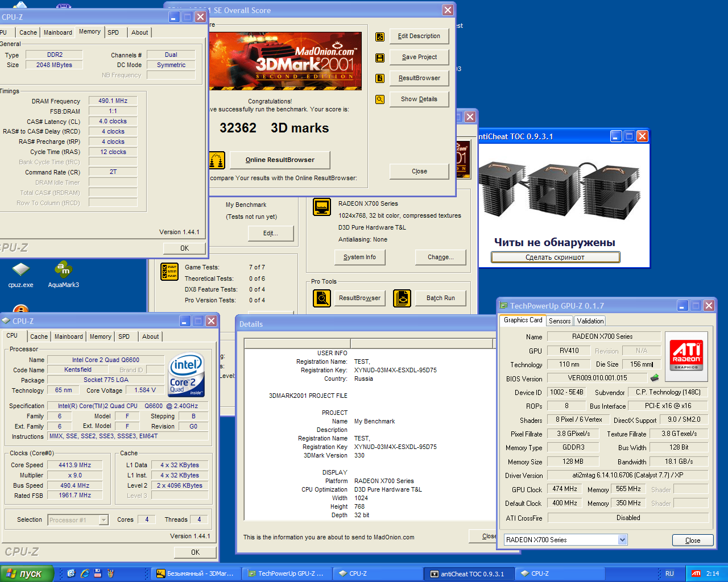Select the Cache tab in the upper CPU-Z window
The height and width of the screenshot is (582, 728).
coord(28,32)
